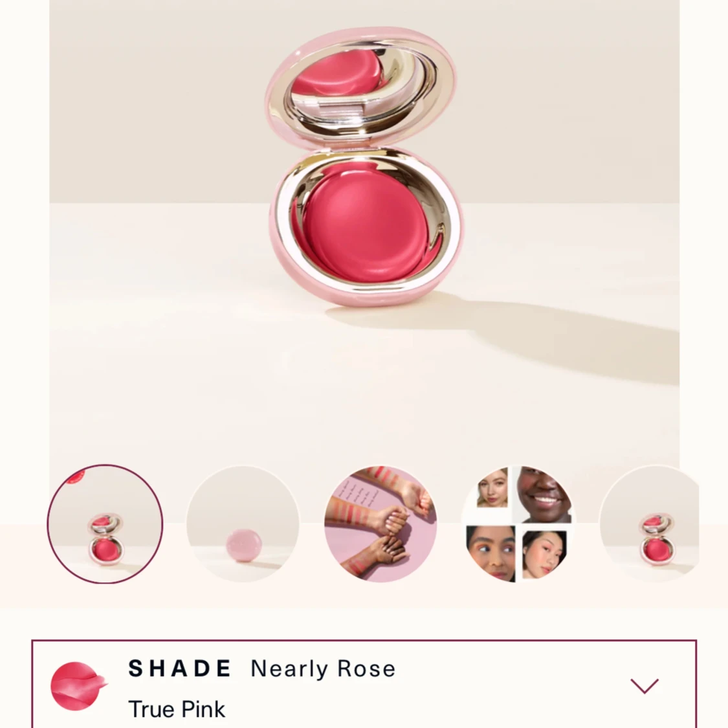Click the Nearly Rose color swatch icon

pos(78,686)
